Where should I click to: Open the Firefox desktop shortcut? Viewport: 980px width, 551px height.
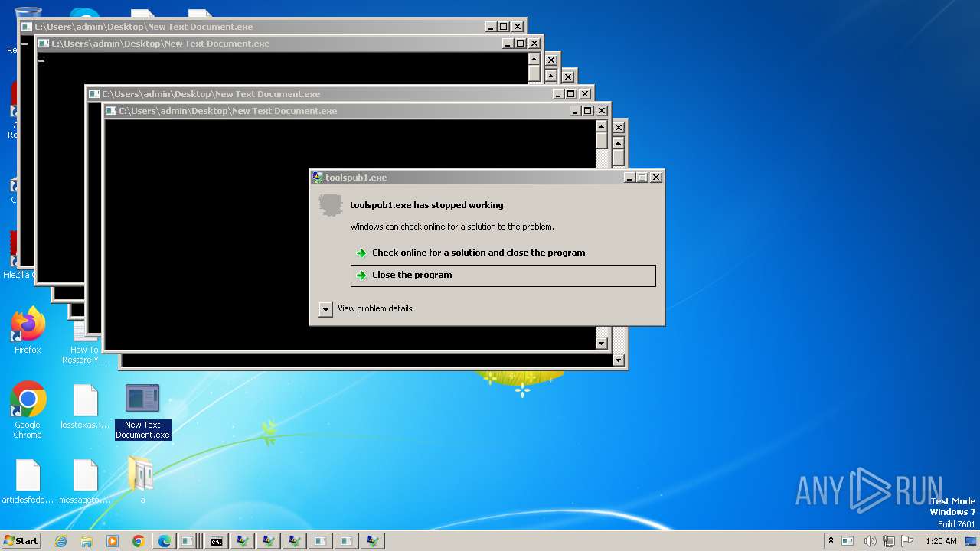click(x=28, y=331)
